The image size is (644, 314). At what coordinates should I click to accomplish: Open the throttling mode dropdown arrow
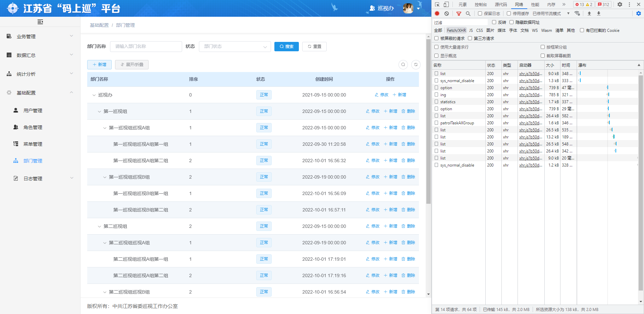[568, 13]
